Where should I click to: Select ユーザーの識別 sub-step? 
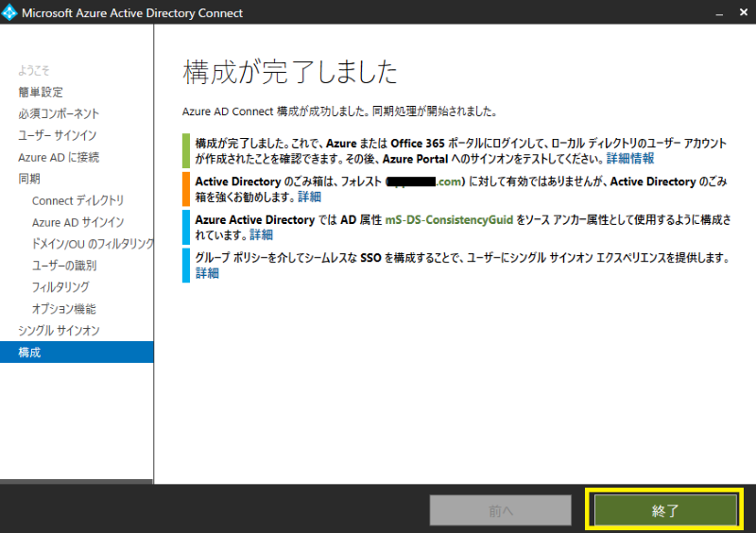click(x=64, y=266)
